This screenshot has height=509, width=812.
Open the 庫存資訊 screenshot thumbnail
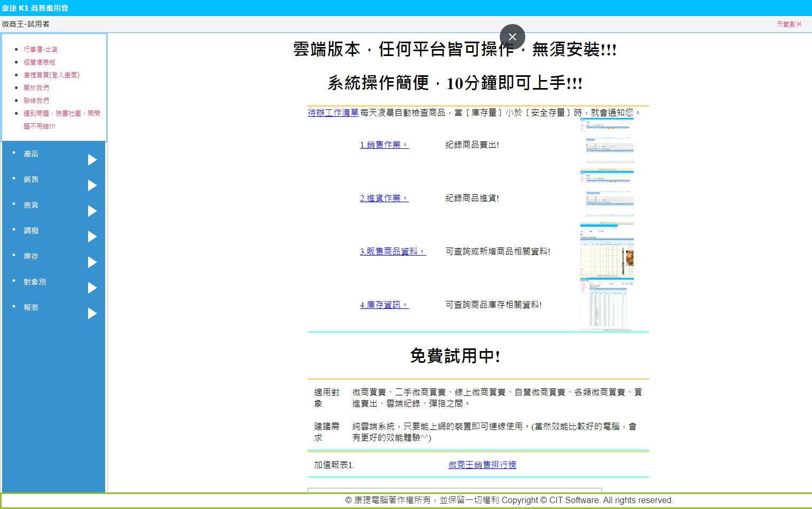[x=606, y=304]
